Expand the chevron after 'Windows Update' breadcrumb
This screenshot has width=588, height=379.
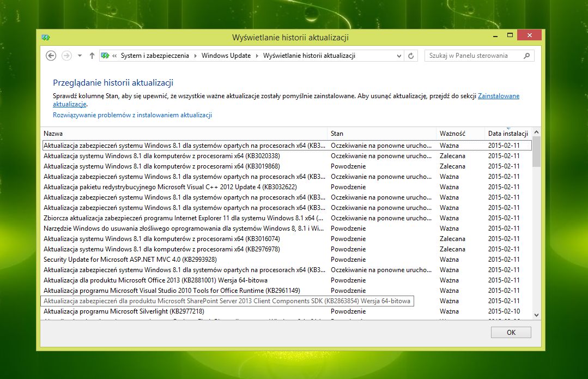coord(257,56)
